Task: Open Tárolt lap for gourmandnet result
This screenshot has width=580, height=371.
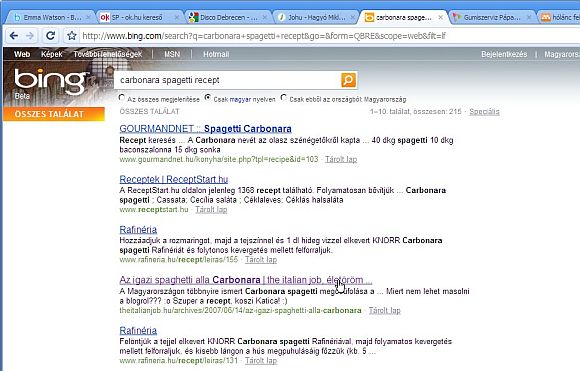Action: click(x=341, y=159)
